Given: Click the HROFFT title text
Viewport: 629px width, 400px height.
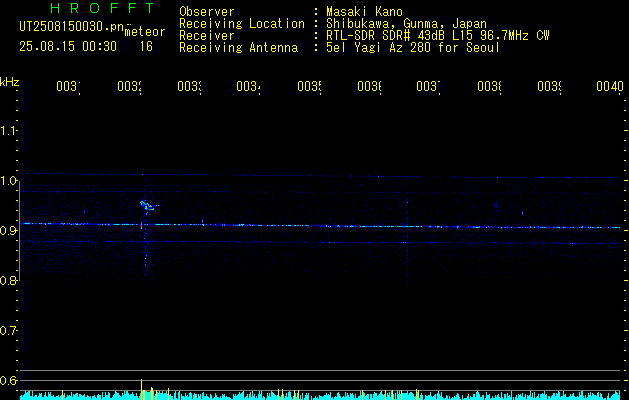Looking at the screenshot, I should [103, 8].
